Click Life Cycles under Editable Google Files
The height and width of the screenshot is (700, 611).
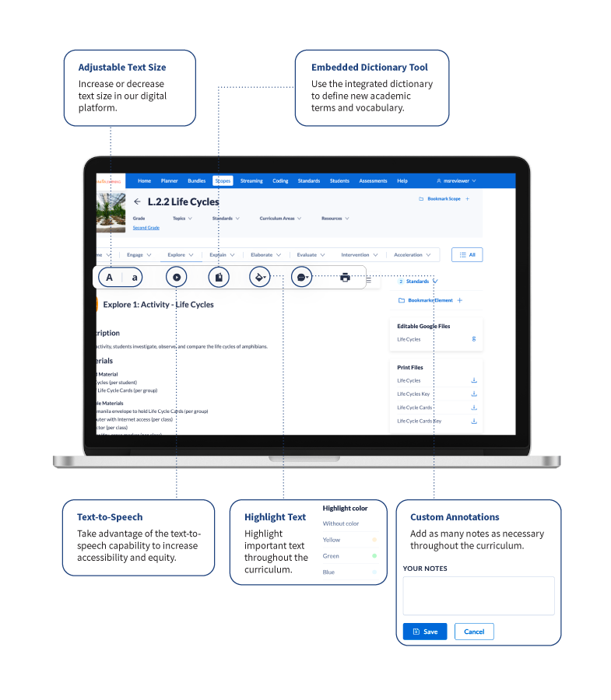point(409,339)
